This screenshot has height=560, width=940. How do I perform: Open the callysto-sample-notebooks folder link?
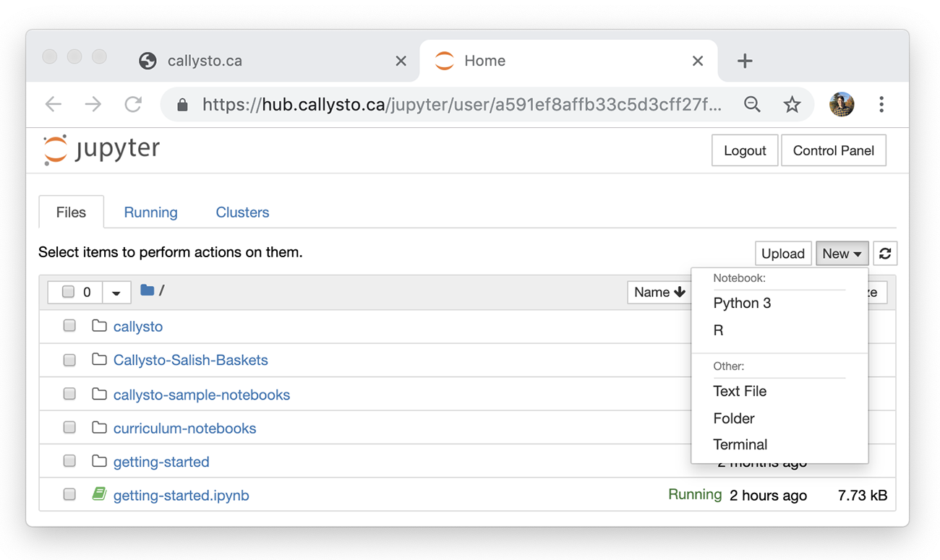(x=202, y=395)
